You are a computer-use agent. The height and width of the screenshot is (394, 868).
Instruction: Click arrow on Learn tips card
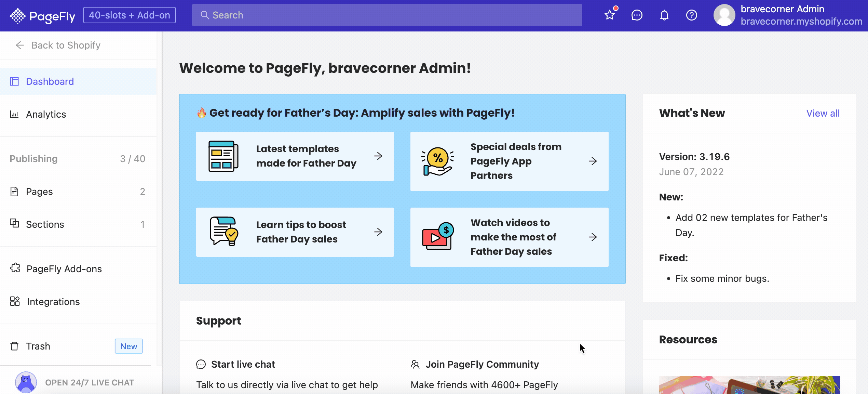(x=378, y=232)
